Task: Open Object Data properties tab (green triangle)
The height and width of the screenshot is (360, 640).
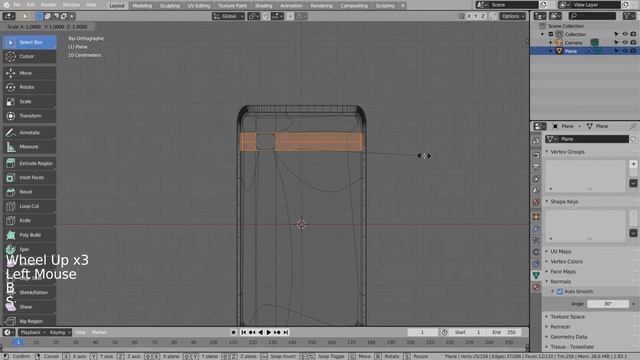Action: [536, 276]
